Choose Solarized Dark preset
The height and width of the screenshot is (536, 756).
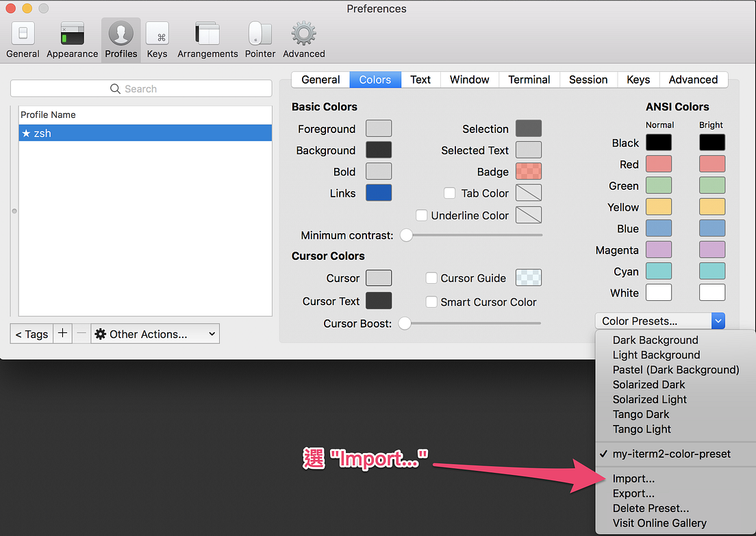675,385
